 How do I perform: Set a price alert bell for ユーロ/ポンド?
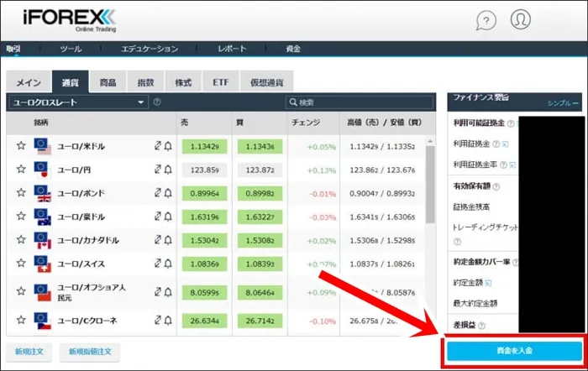coord(168,193)
